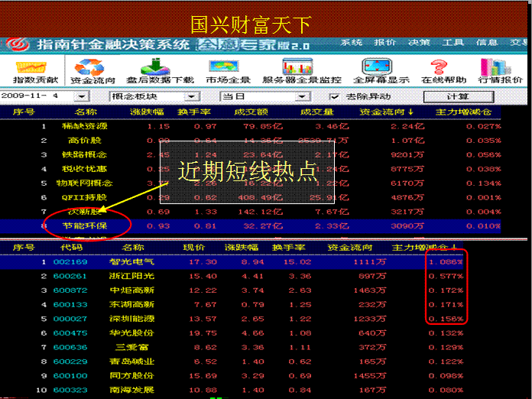
Task: Click stock code 600261
Action: (x=70, y=276)
